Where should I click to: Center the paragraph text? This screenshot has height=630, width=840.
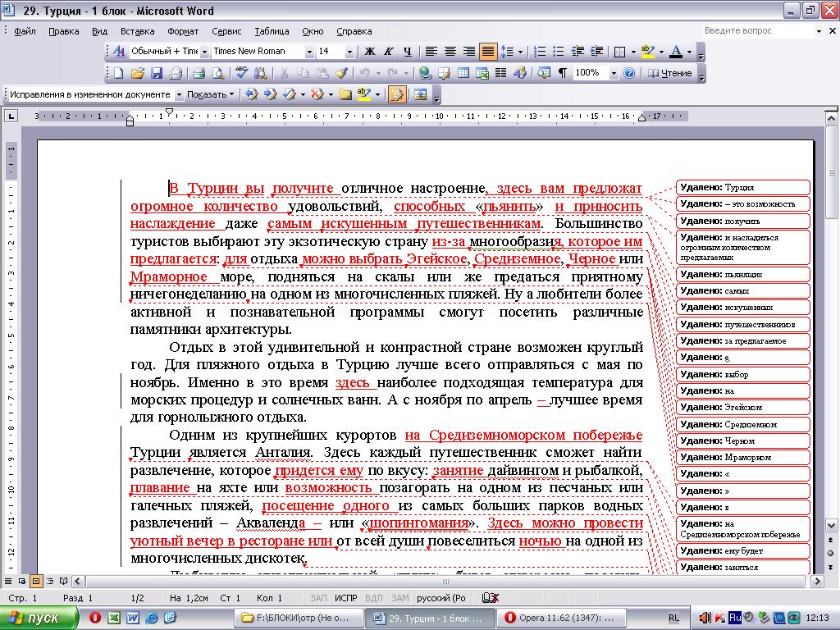coord(450,52)
